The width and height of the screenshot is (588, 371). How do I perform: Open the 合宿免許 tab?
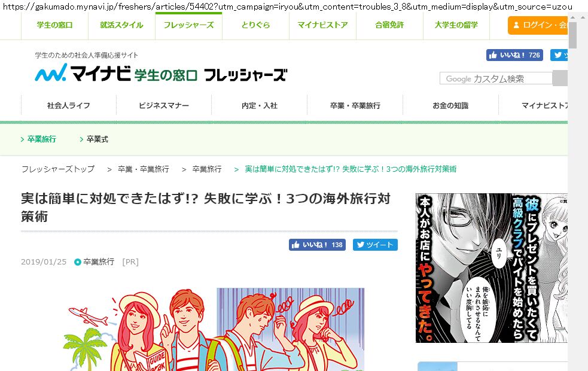(x=389, y=25)
